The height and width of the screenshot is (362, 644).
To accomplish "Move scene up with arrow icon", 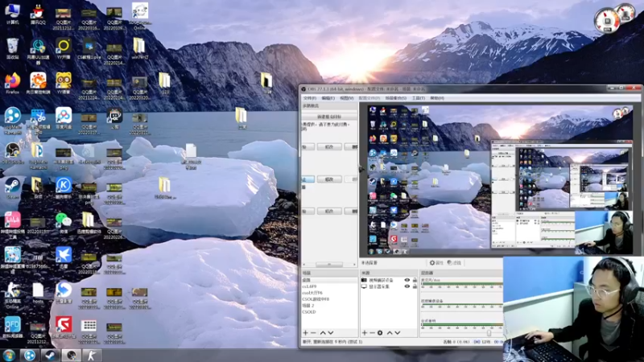I will tap(323, 332).
